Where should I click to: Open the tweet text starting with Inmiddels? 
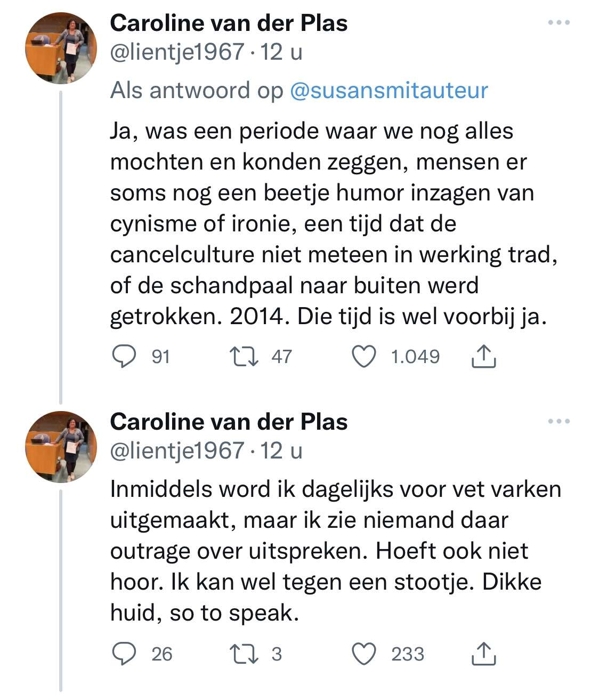336,551
